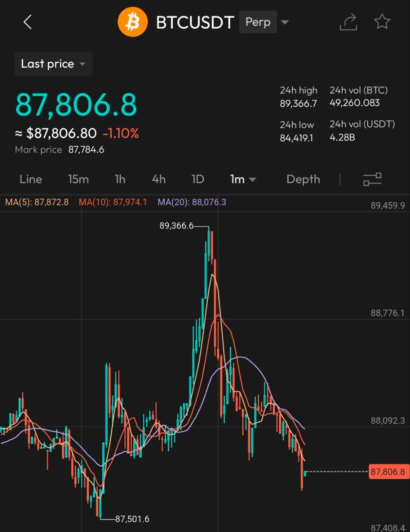Viewport: 410px width, 532px height.
Task: Tap the ≈ $87,806.80 USD equivalent
Action: point(56,133)
